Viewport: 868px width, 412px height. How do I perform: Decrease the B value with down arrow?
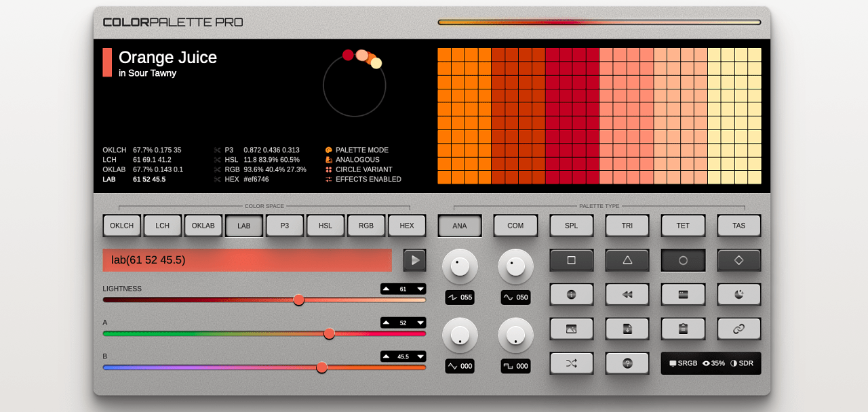click(420, 356)
